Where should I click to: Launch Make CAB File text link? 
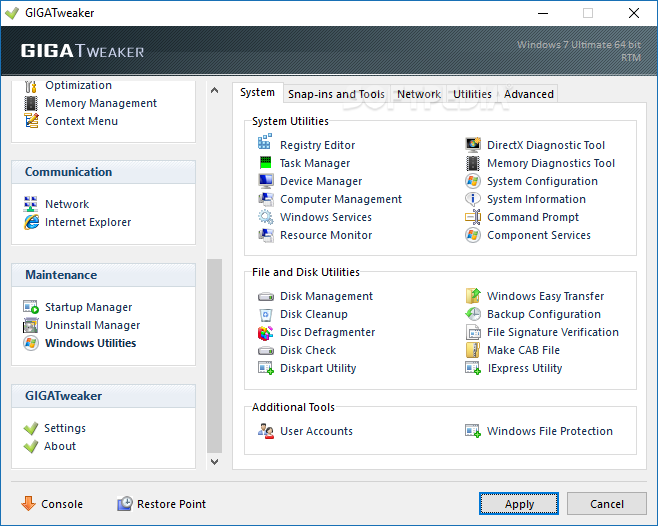pyautogui.click(x=523, y=351)
